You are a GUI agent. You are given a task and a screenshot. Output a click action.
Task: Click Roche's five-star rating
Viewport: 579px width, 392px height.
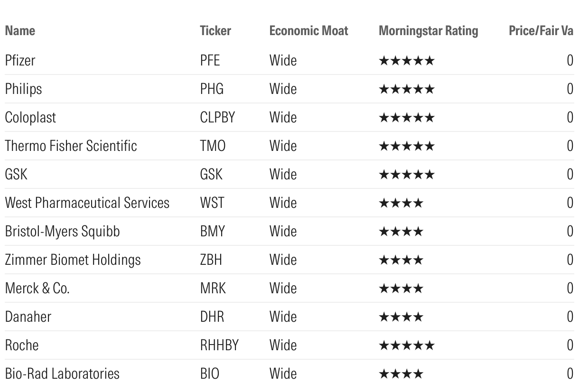pos(406,345)
